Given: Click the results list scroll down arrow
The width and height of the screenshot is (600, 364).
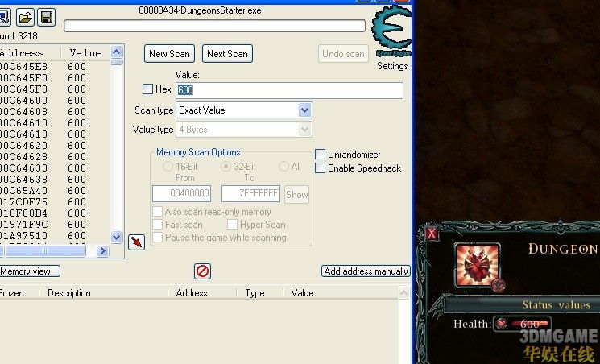Looking at the screenshot, I should (x=116, y=237).
